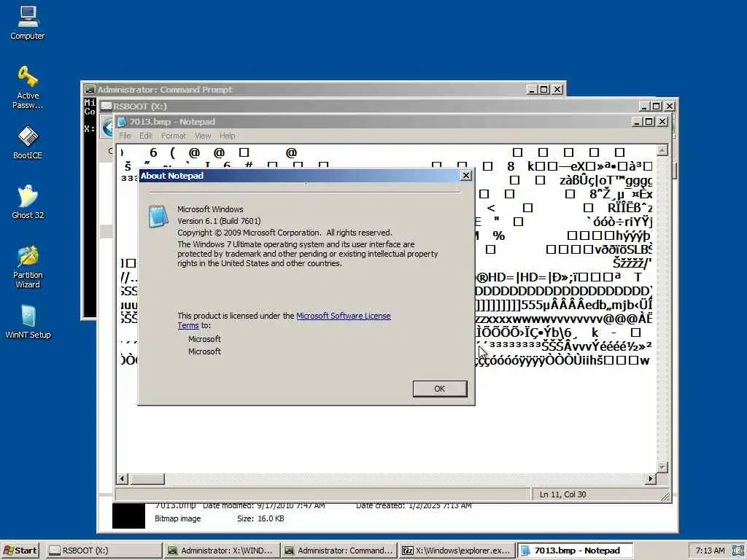Viewport: 747px width, 560px height.
Task: Open the Computer desktop icon
Action: (28, 23)
